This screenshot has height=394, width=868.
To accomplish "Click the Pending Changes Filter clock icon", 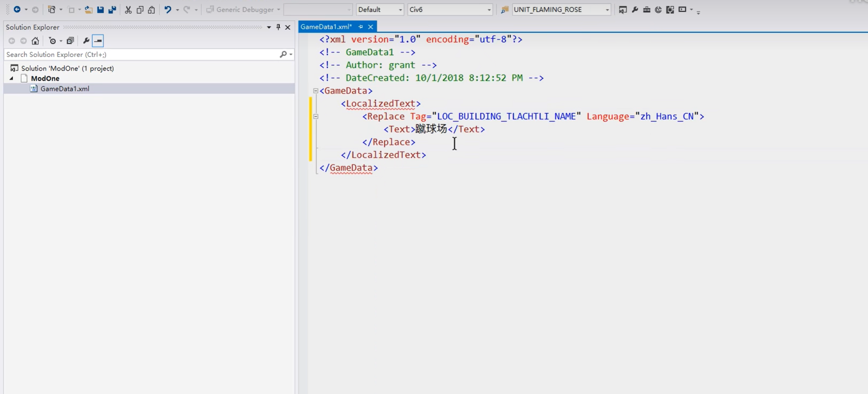I will click(x=52, y=40).
